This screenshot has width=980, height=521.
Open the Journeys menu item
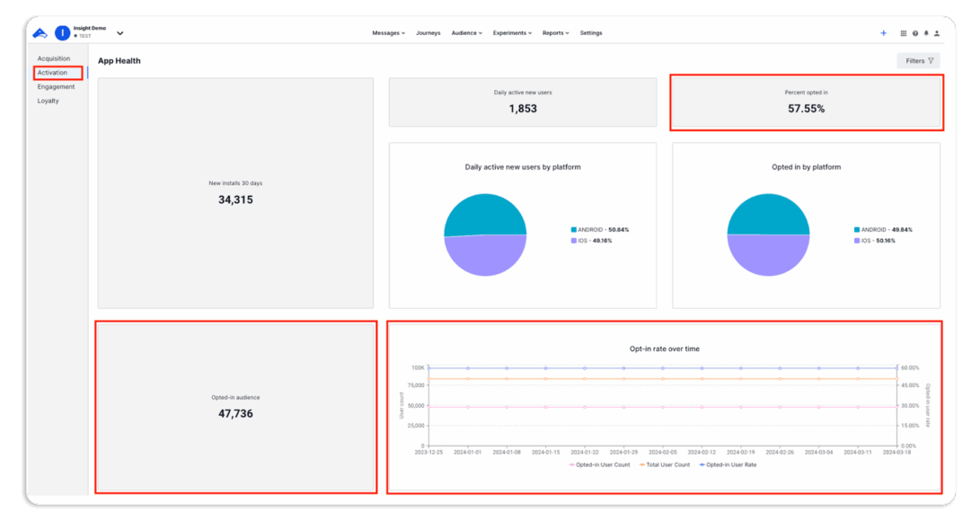(x=428, y=33)
